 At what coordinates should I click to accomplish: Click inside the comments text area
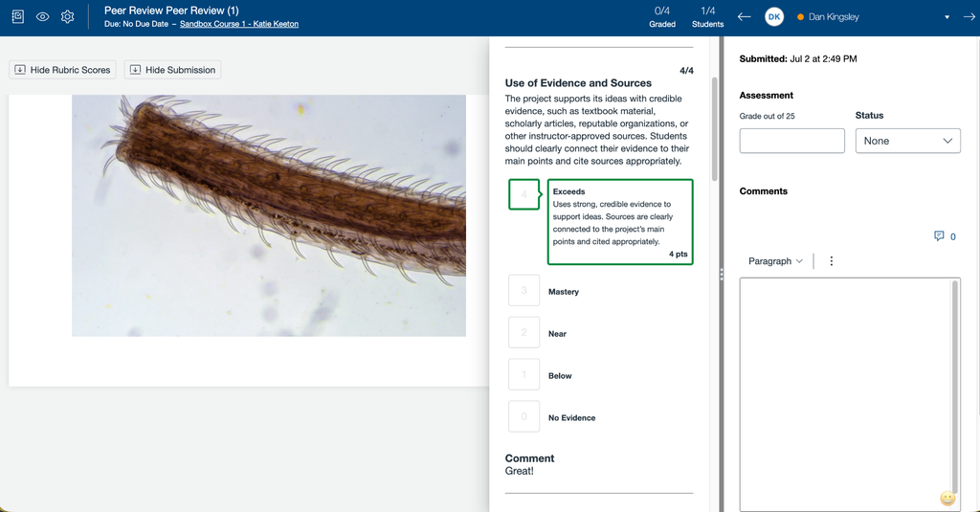(845, 394)
